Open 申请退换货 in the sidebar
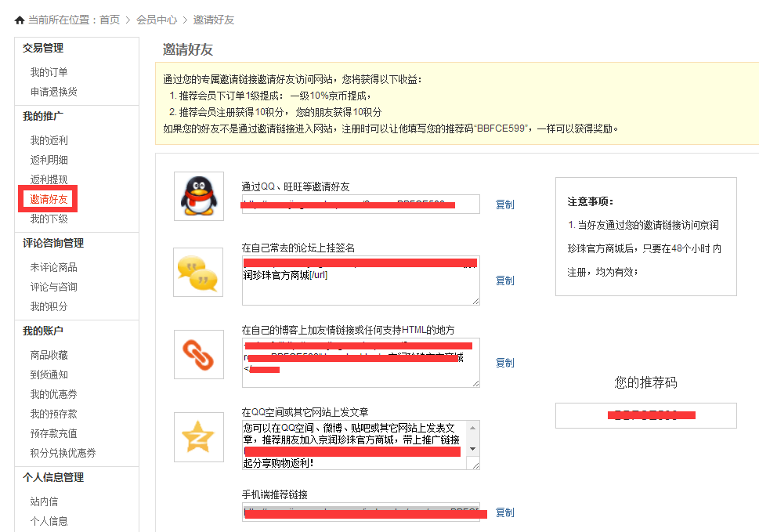Viewport: 759px width, 532px height. tap(54, 92)
